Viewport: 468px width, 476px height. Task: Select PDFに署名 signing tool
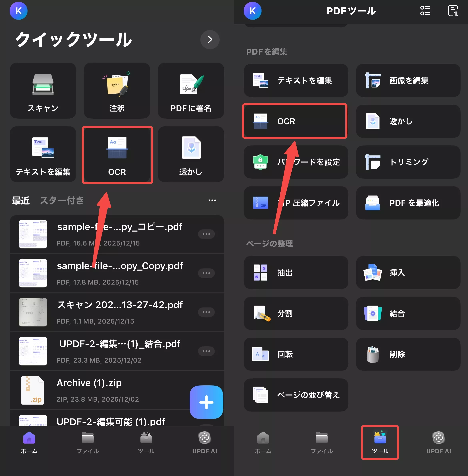[x=191, y=91]
